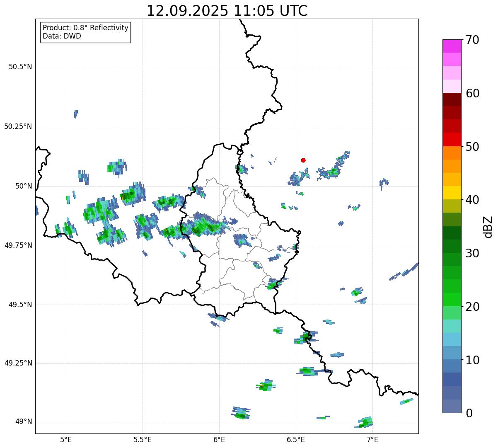Click the red station marker dot
Screen dimensions: 498x448
pyautogui.click(x=303, y=160)
